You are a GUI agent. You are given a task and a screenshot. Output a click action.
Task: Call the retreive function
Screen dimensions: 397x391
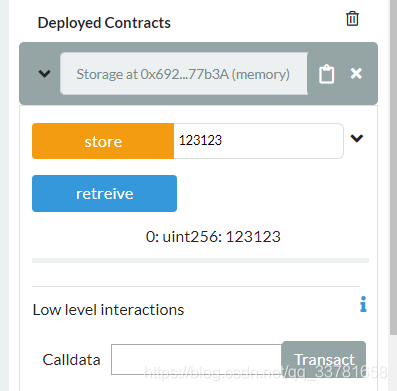click(x=104, y=193)
